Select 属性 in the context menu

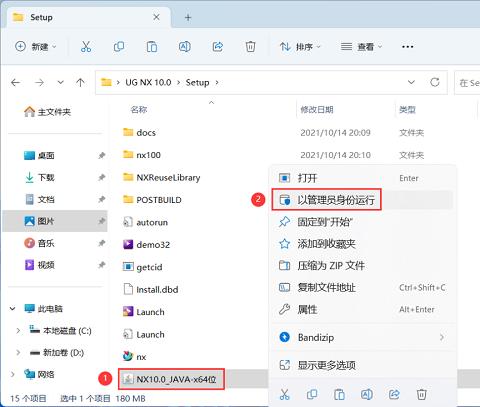363,309
